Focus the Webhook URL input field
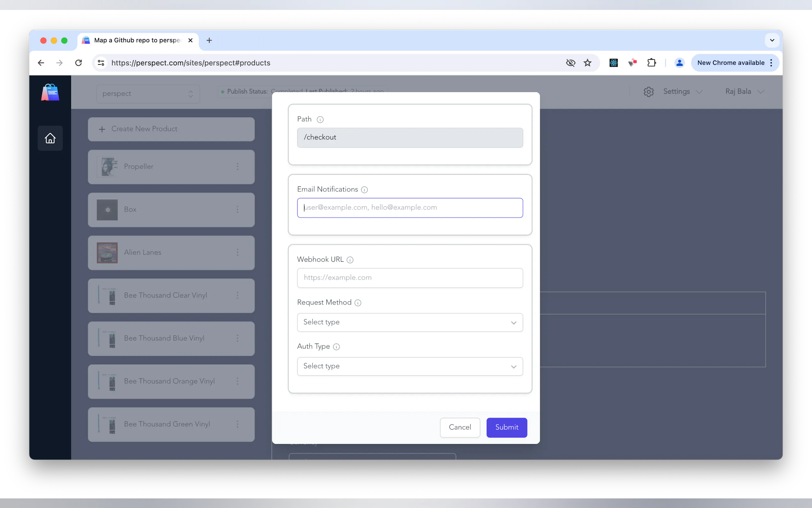This screenshot has height=508, width=812. point(410,278)
